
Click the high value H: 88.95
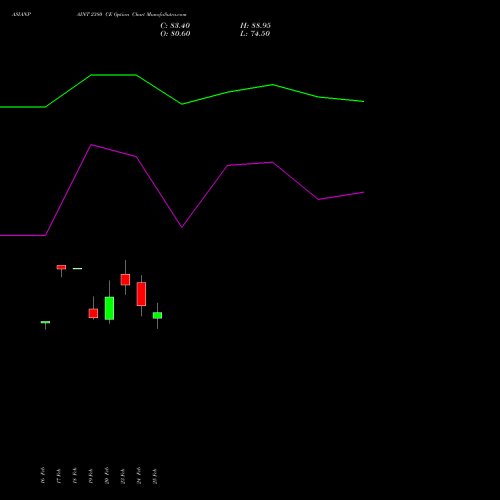click(255, 26)
